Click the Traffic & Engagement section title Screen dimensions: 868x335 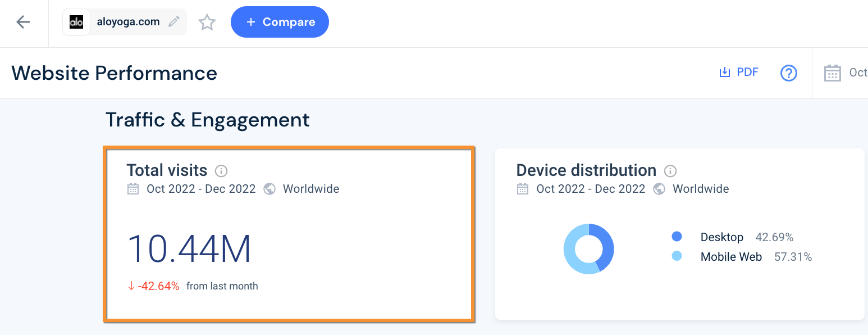click(208, 120)
